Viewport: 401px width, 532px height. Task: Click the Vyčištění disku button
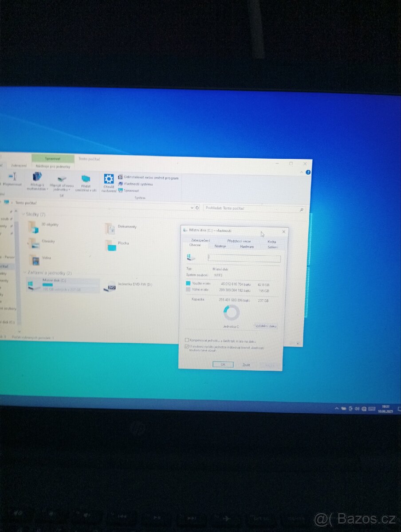point(266,326)
